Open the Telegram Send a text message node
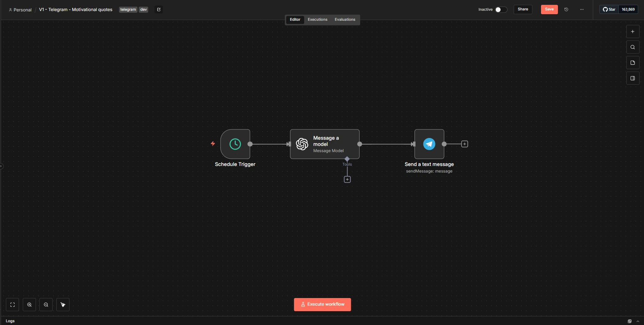Viewport: 644px width, 325px height. pyautogui.click(x=429, y=144)
